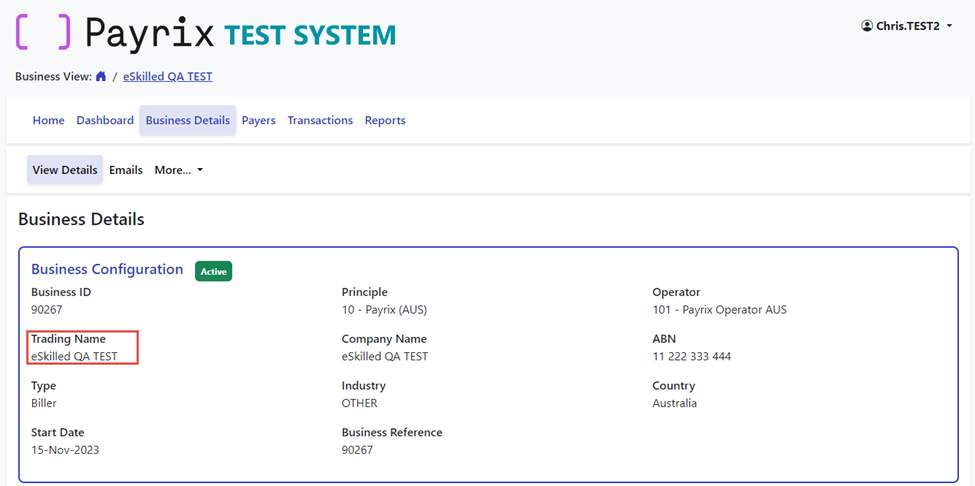Switch to the Dashboard tab
The image size is (975, 486).
[105, 120]
